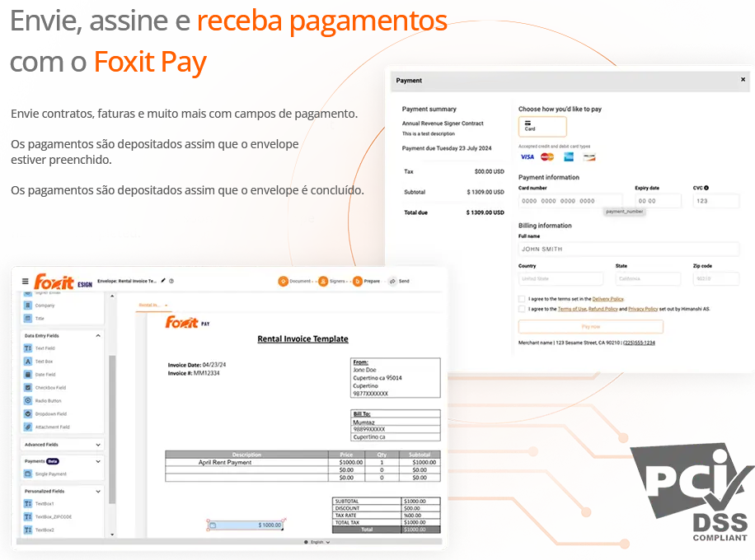The width and height of the screenshot is (755, 560).
Task: Open the Refund Policy link
Action: point(603,309)
